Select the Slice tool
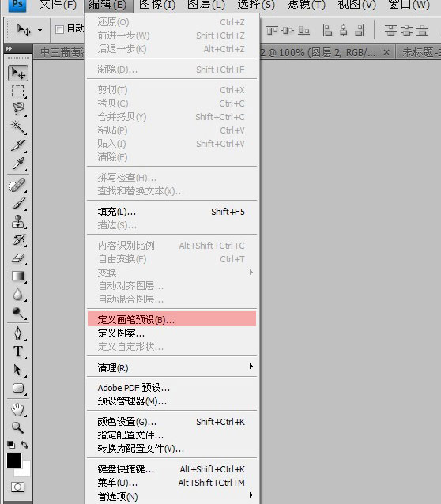This screenshot has width=441, height=504. 18,145
